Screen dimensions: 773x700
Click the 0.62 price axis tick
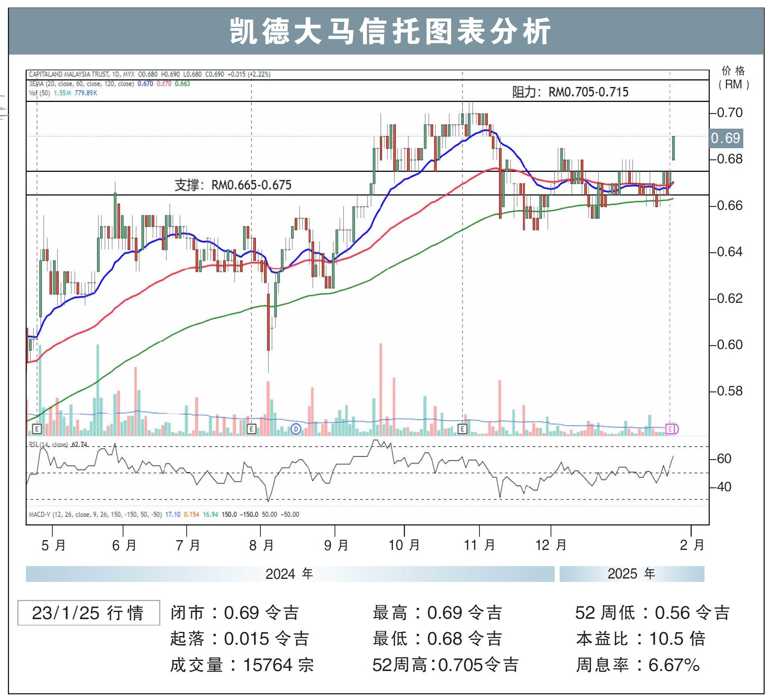(729, 298)
